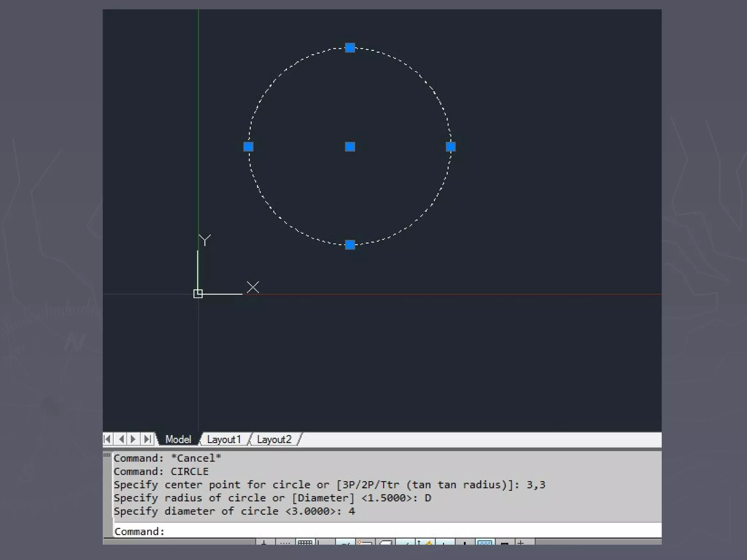Open the Layout2 tab
The height and width of the screenshot is (560, 747).
coord(274,439)
